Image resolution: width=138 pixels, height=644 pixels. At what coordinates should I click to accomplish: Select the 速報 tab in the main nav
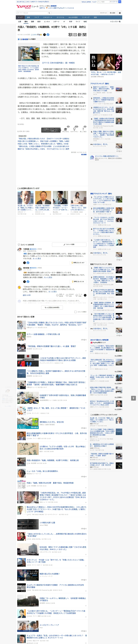[28, 17]
